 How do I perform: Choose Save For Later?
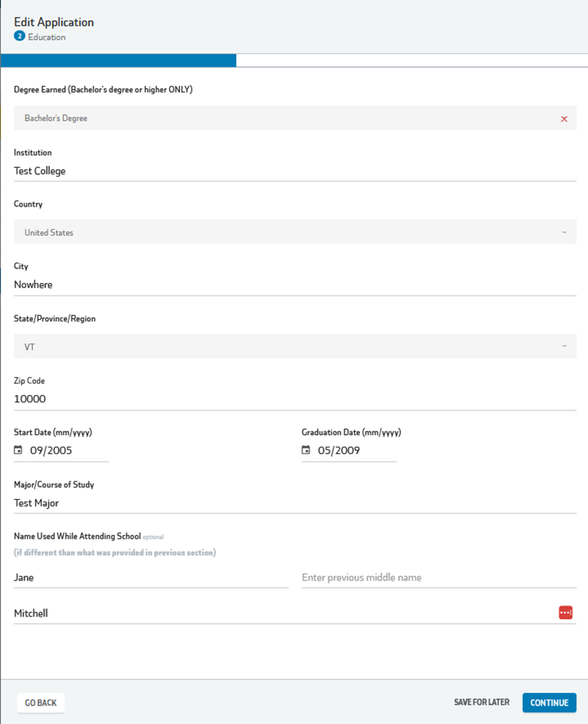pos(481,702)
